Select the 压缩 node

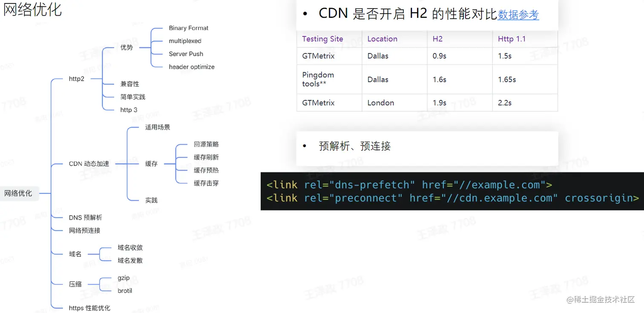[x=75, y=284]
